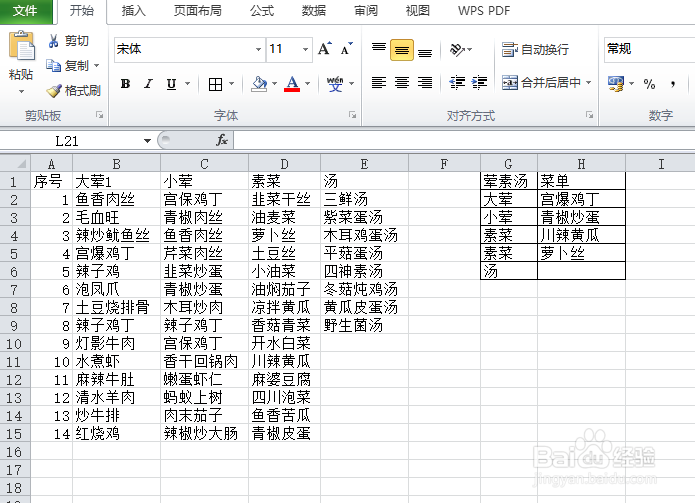Toggle Underline formatting

point(171,84)
